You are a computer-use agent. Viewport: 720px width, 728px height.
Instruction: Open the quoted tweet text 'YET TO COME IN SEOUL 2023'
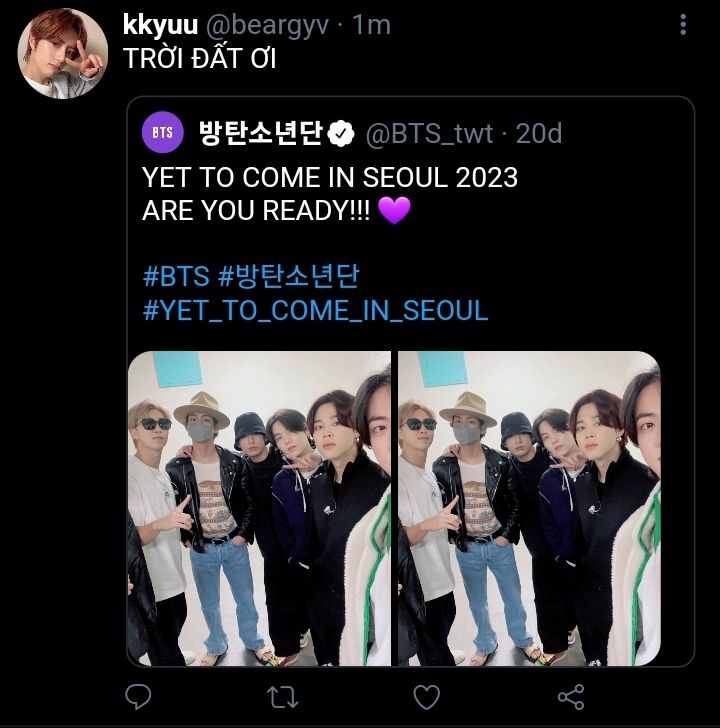330,178
